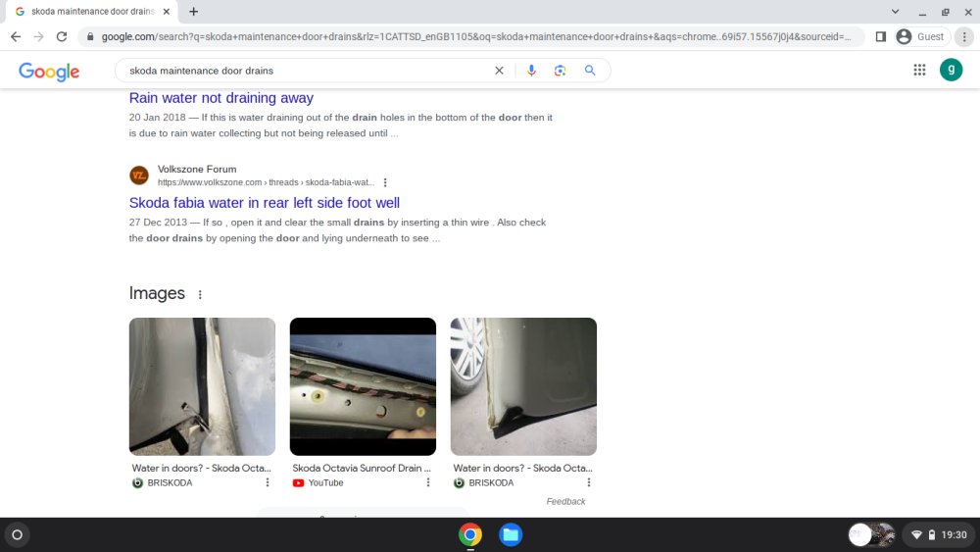Toggle the browser side panel
The image size is (980, 552).
(x=881, y=37)
